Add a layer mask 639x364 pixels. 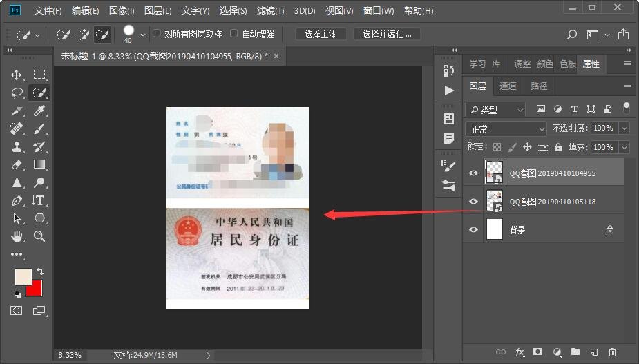click(538, 352)
